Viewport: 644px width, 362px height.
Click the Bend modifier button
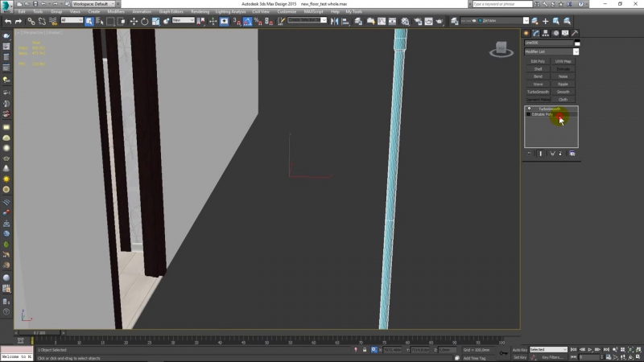[538, 76]
